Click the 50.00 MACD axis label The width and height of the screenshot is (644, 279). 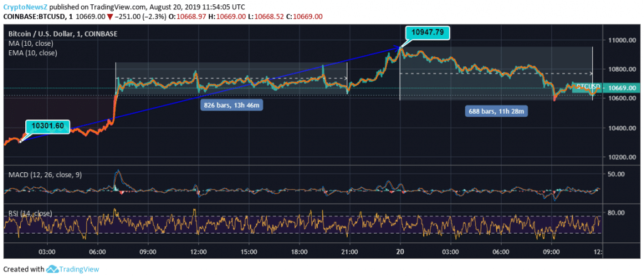(616, 174)
